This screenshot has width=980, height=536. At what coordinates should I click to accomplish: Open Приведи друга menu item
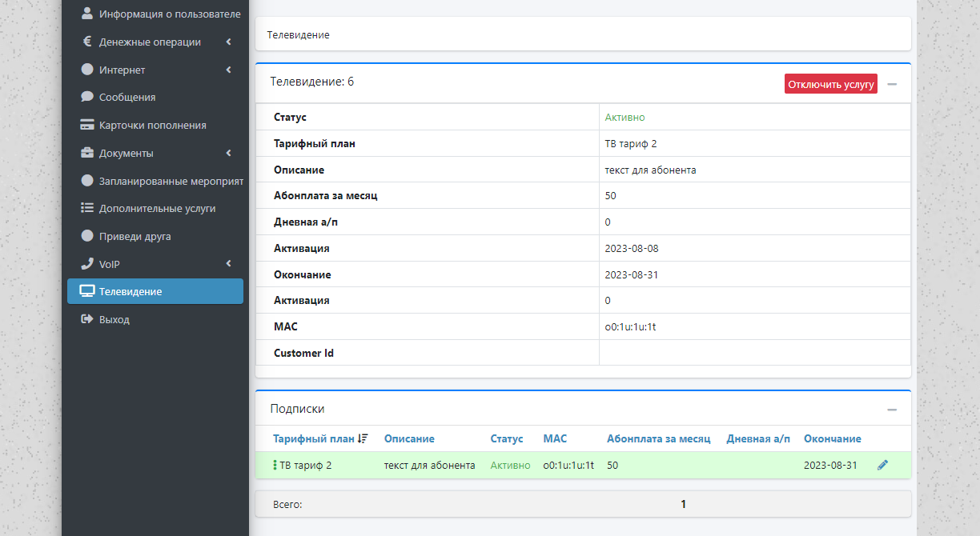pos(135,236)
